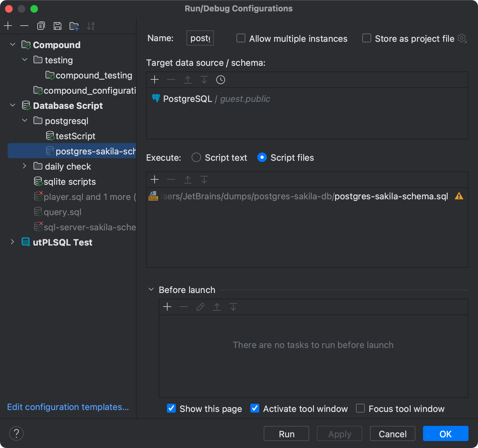
Task: Expand the daily check folder
Action: (x=24, y=166)
